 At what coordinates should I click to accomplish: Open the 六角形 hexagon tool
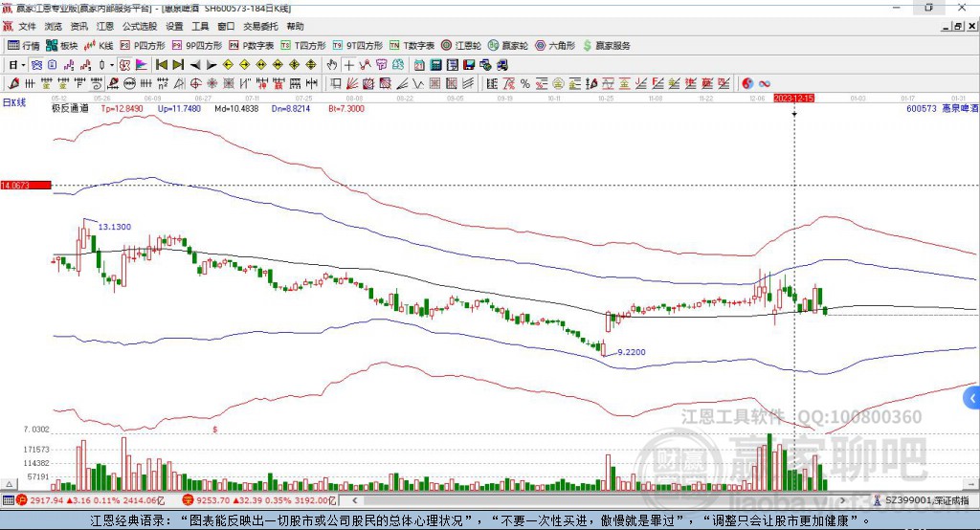(x=555, y=46)
